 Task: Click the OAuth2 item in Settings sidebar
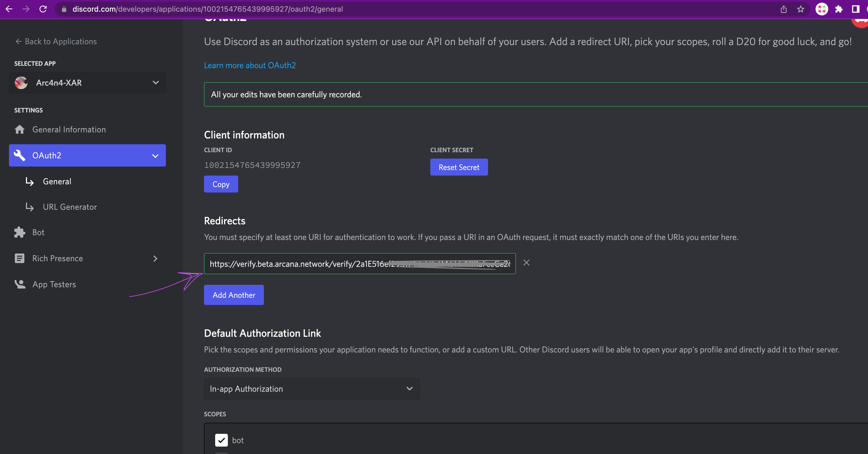tap(87, 155)
